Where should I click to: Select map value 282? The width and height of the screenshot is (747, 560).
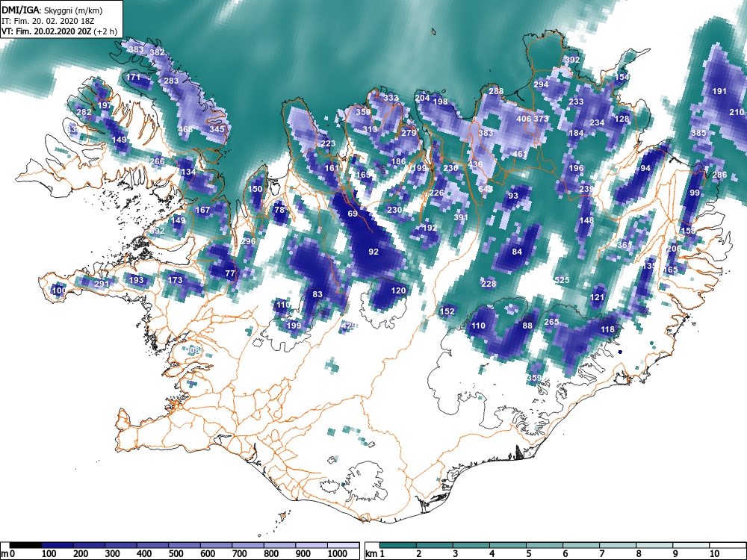[84, 113]
